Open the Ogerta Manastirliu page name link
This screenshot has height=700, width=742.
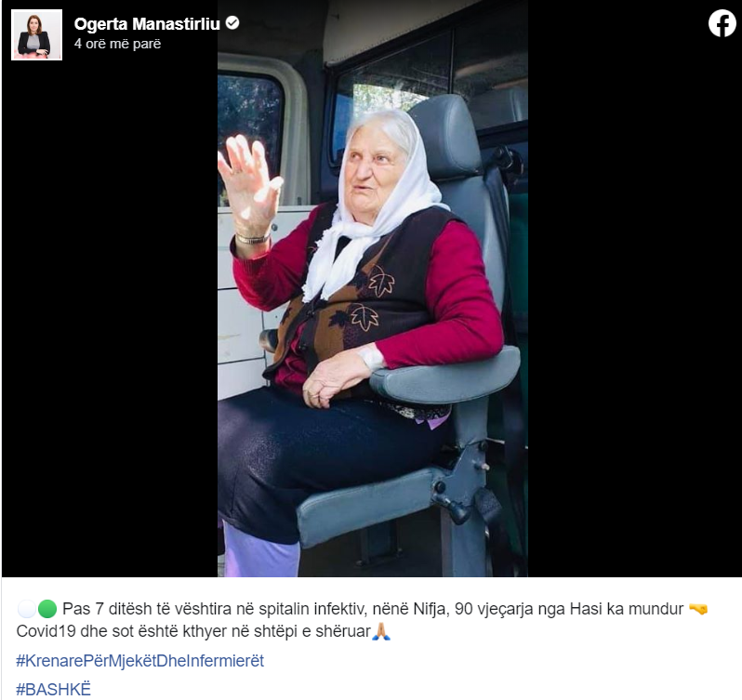[147, 23]
